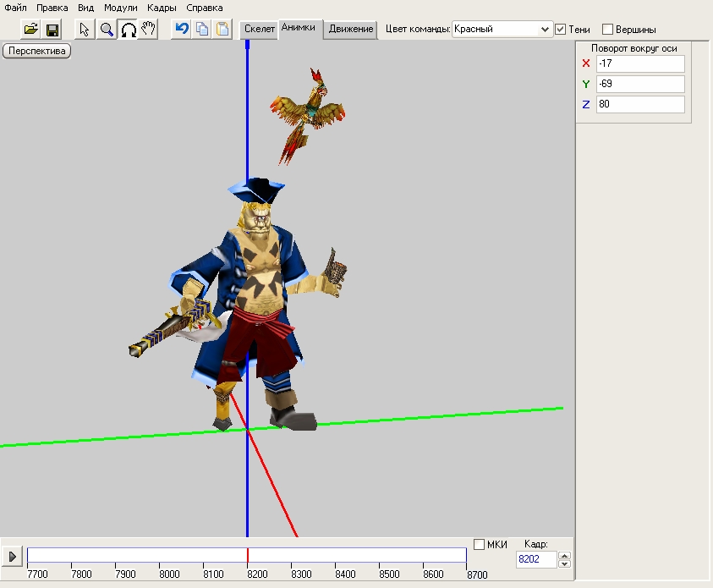Save the model with the floppy disk icon

tap(52, 30)
